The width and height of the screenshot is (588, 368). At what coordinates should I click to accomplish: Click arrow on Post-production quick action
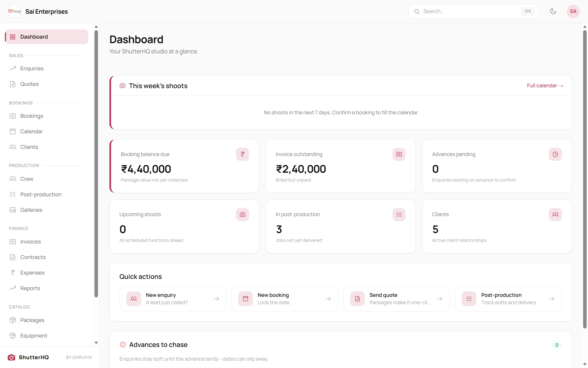pos(551,299)
